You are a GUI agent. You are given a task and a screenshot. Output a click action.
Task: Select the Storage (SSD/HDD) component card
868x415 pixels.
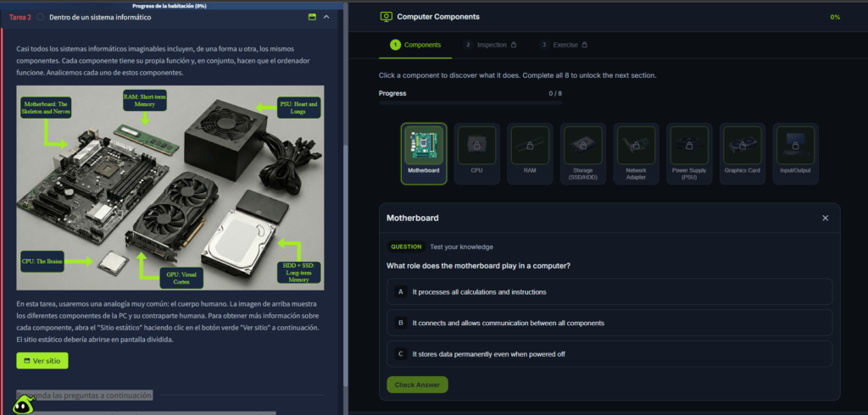pos(582,152)
